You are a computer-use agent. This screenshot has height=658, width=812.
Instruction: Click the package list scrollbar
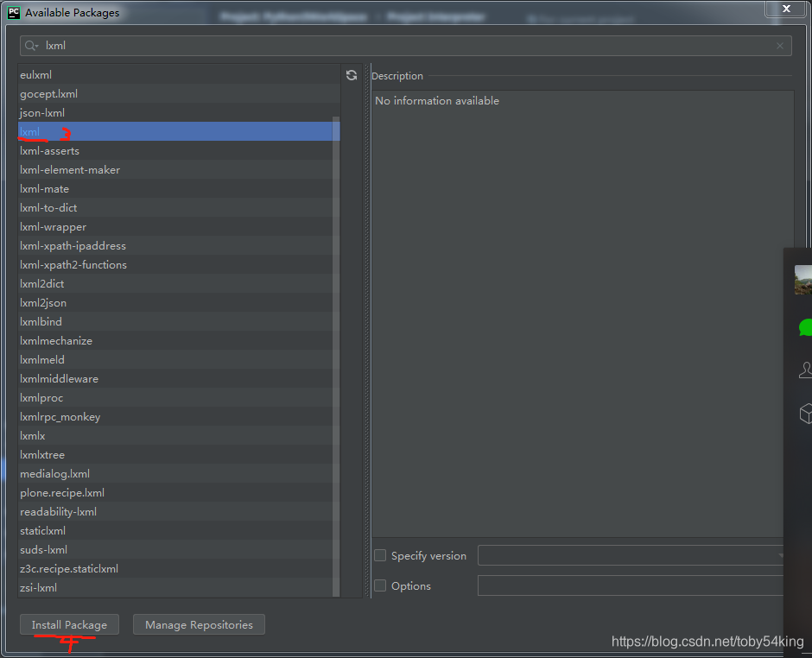[336, 356]
